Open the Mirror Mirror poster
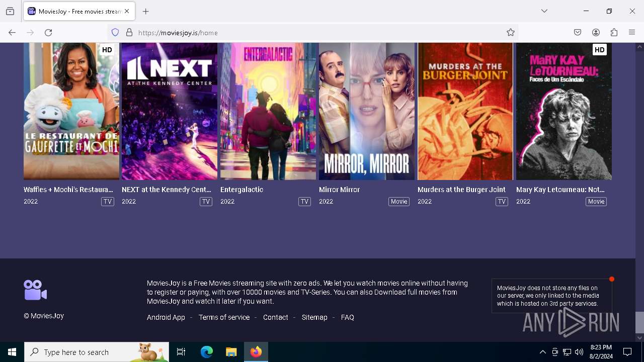Screen dimensions: 644x362 [367, 111]
